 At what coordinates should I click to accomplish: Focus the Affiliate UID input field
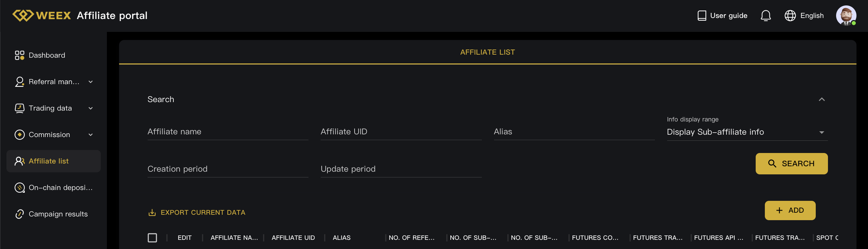(401, 132)
